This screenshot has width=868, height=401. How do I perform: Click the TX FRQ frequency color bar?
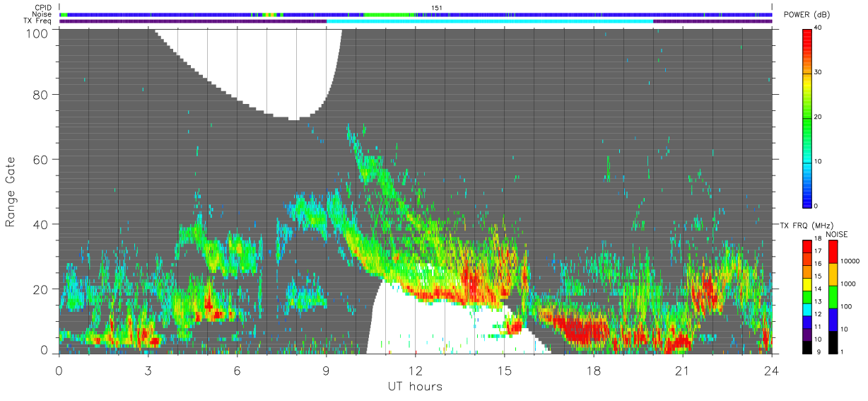pos(807,296)
